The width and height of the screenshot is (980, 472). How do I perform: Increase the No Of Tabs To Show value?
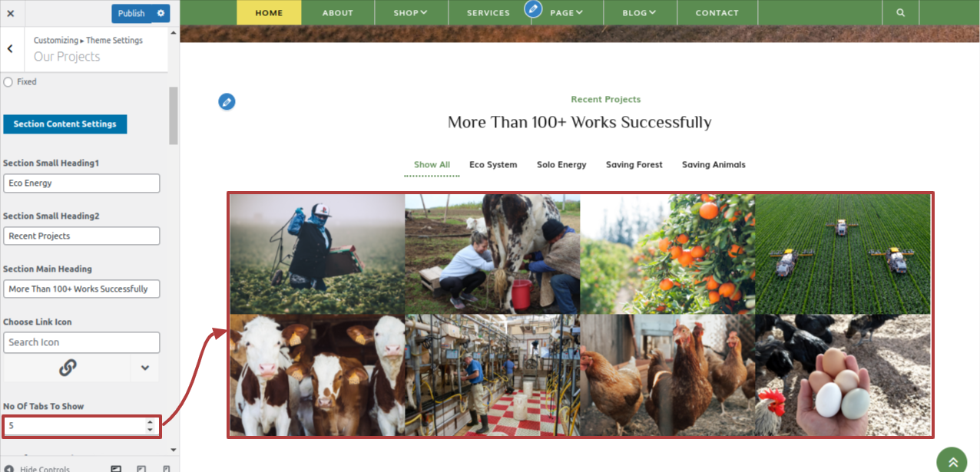tap(150, 421)
